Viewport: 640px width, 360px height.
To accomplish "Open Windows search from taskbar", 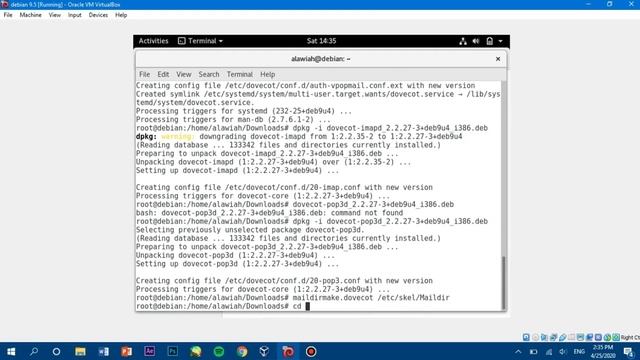I will tap(34, 351).
